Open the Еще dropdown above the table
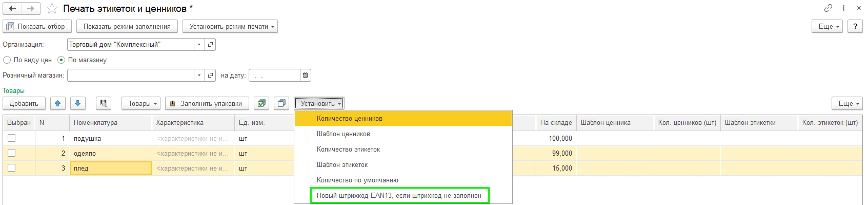This screenshot has width=868, height=205. click(847, 103)
